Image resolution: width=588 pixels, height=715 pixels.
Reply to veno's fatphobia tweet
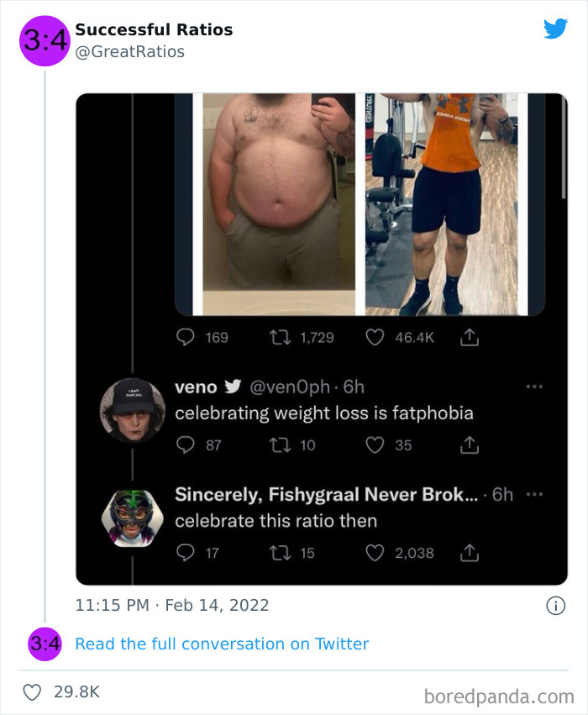(x=186, y=445)
